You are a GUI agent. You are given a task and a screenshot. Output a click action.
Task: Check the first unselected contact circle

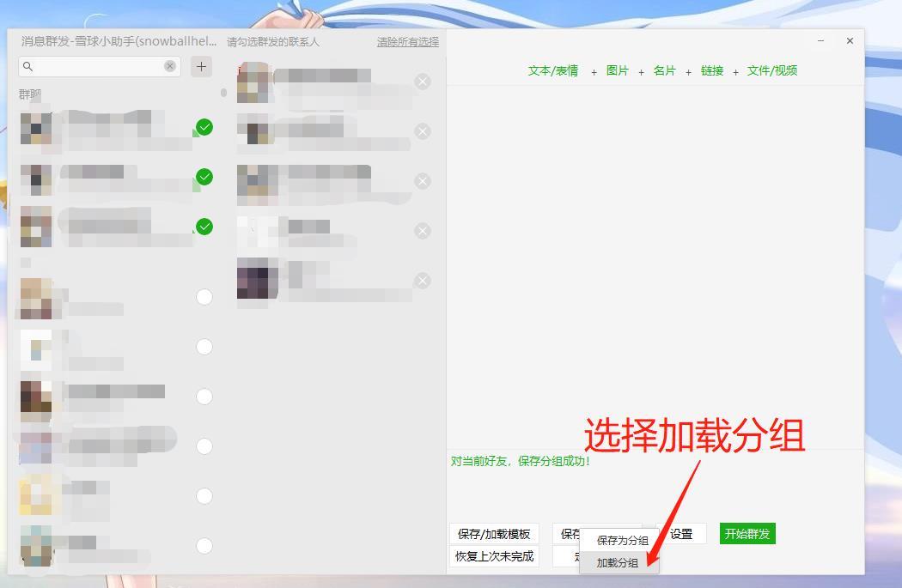pyautogui.click(x=204, y=297)
